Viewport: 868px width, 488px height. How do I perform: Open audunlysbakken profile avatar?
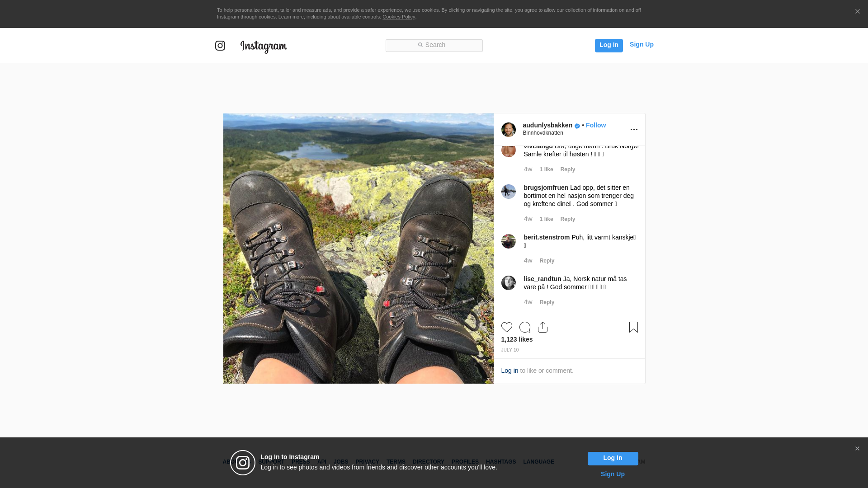tap(509, 130)
